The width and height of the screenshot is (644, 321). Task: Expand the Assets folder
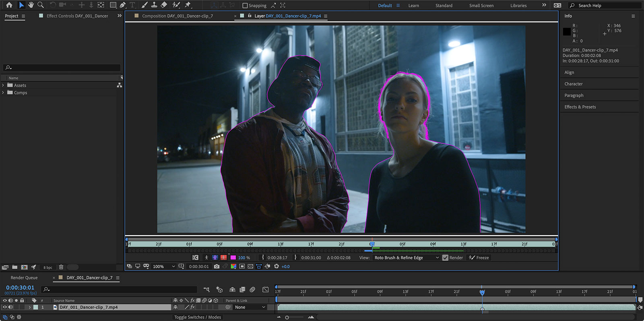(3, 85)
